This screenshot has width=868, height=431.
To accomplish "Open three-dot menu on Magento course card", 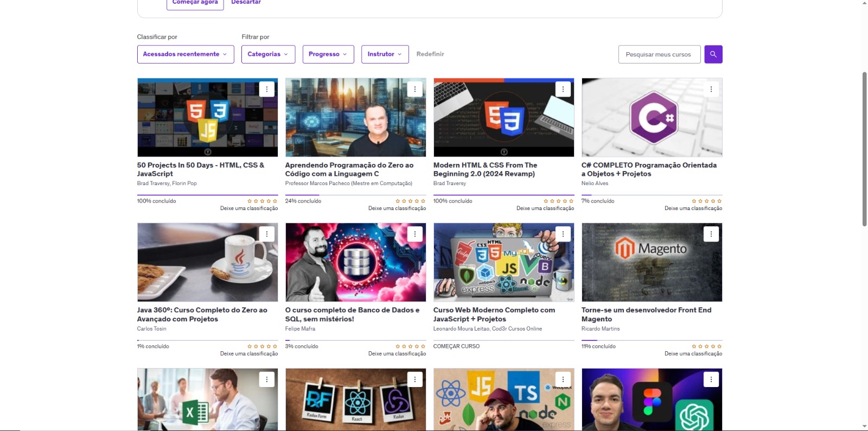I will (711, 234).
